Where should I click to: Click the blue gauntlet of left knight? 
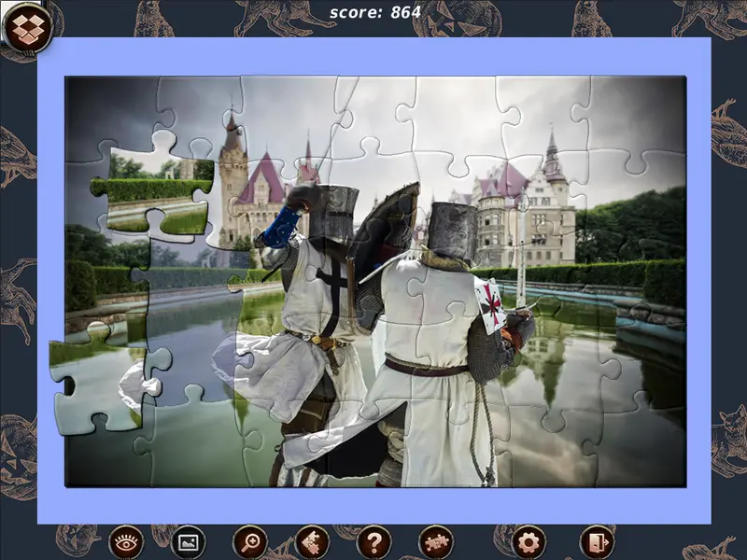point(279,229)
